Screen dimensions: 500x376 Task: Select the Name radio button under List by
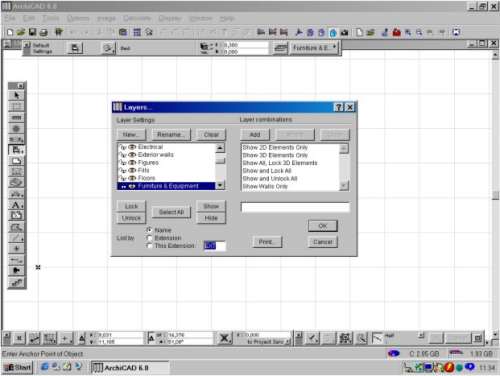(x=149, y=230)
